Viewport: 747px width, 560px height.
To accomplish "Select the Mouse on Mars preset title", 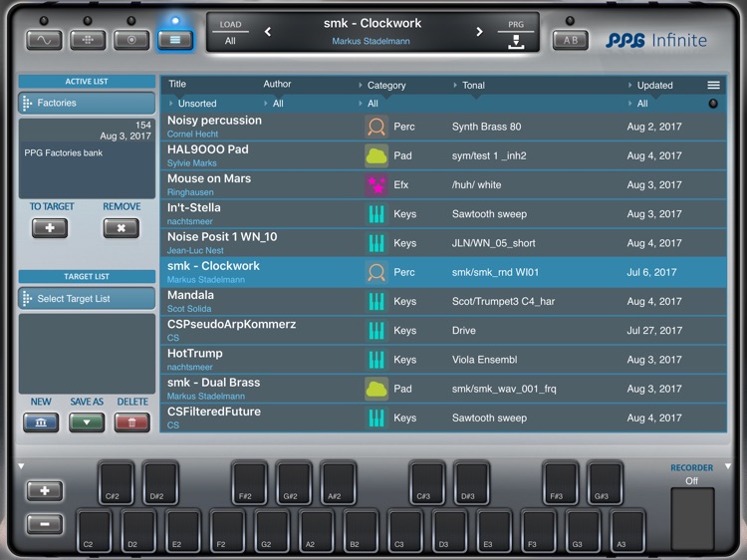I will 209,178.
